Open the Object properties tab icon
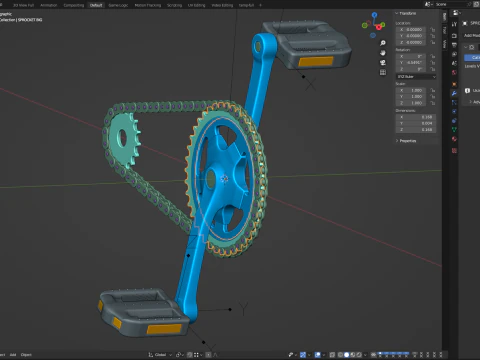The image size is (480, 360). [454, 84]
